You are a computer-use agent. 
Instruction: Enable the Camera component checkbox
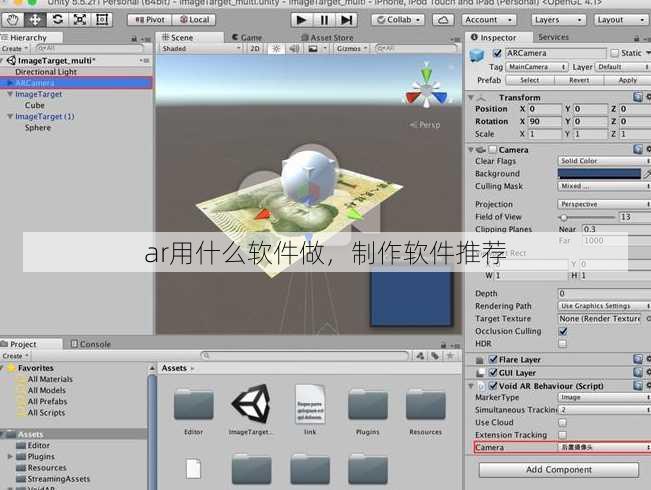492,149
